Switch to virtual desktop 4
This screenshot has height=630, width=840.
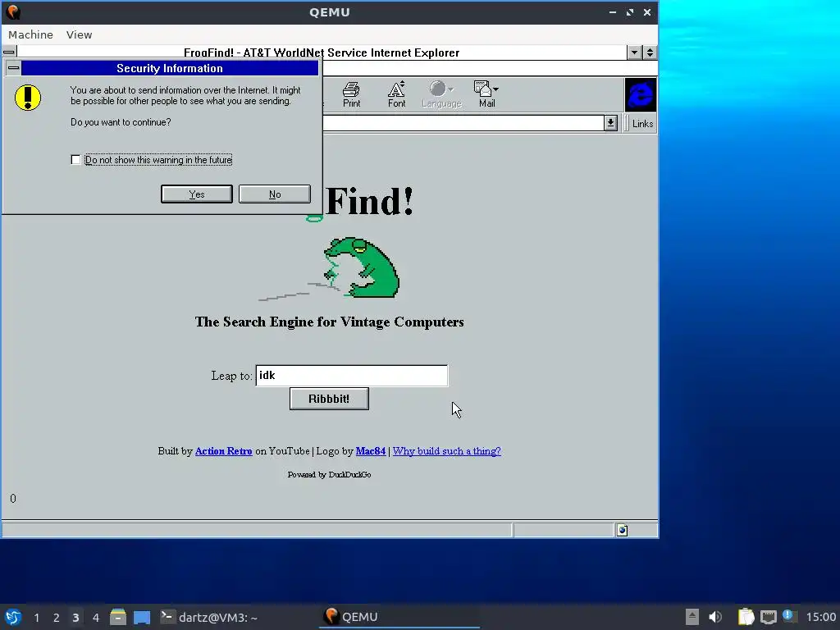click(x=95, y=618)
